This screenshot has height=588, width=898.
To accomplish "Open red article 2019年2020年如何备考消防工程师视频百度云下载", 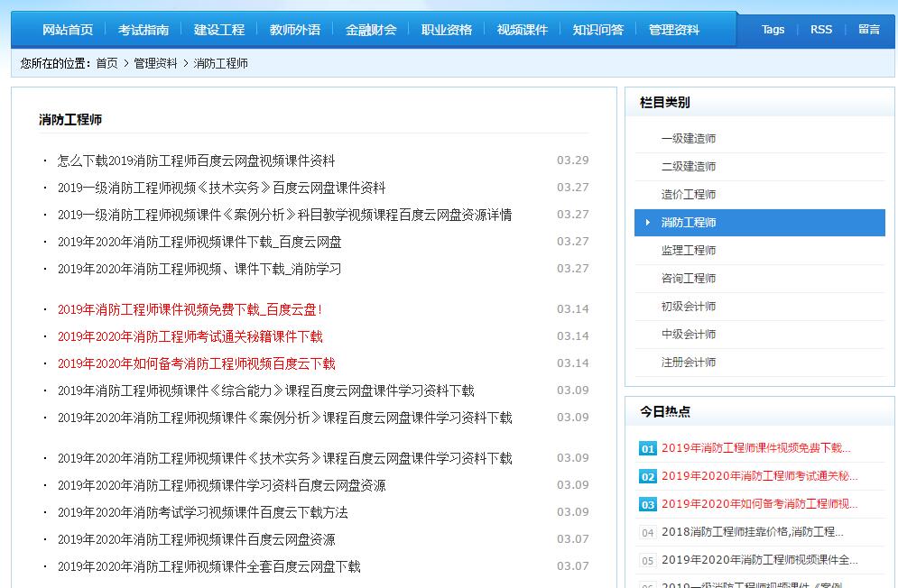I will [x=197, y=363].
